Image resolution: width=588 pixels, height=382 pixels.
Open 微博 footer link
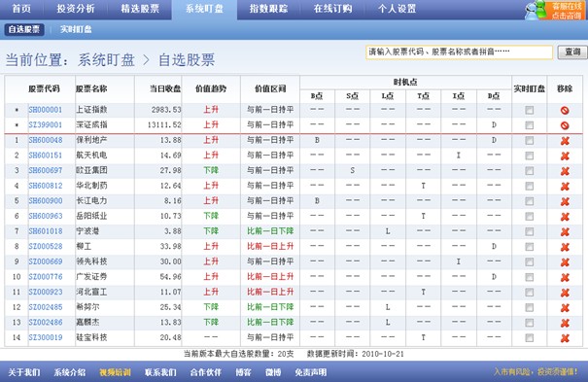[x=273, y=372]
